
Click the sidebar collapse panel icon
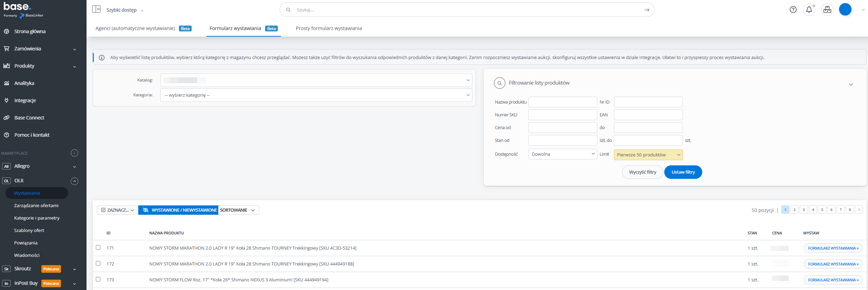point(96,9)
